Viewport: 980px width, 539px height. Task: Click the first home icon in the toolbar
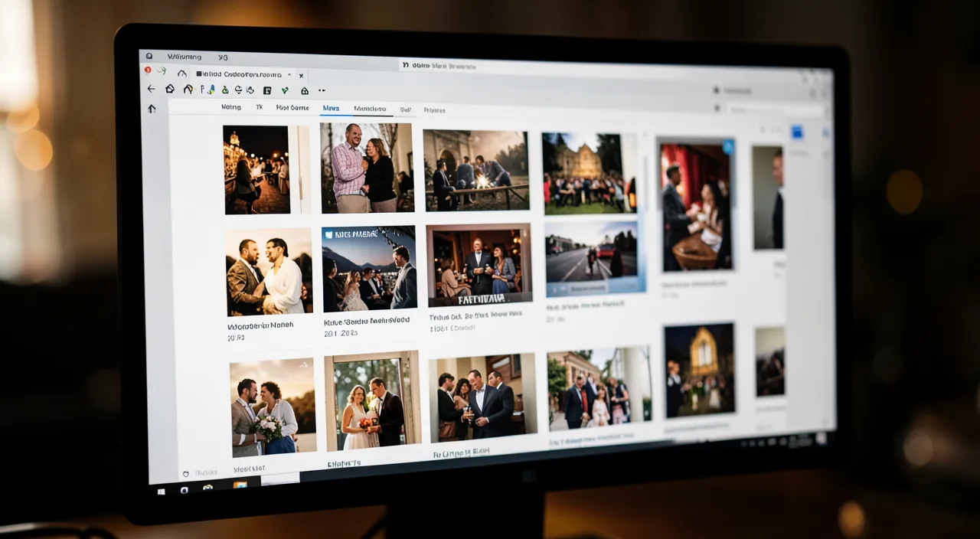tap(170, 89)
